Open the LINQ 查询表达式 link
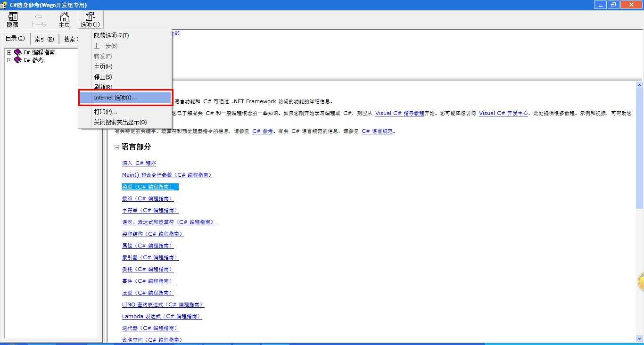 pos(163,304)
